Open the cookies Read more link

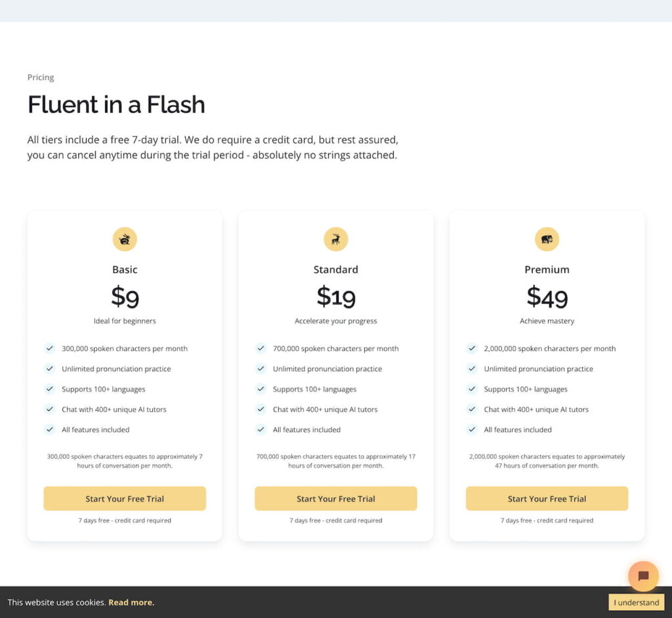[131, 602]
